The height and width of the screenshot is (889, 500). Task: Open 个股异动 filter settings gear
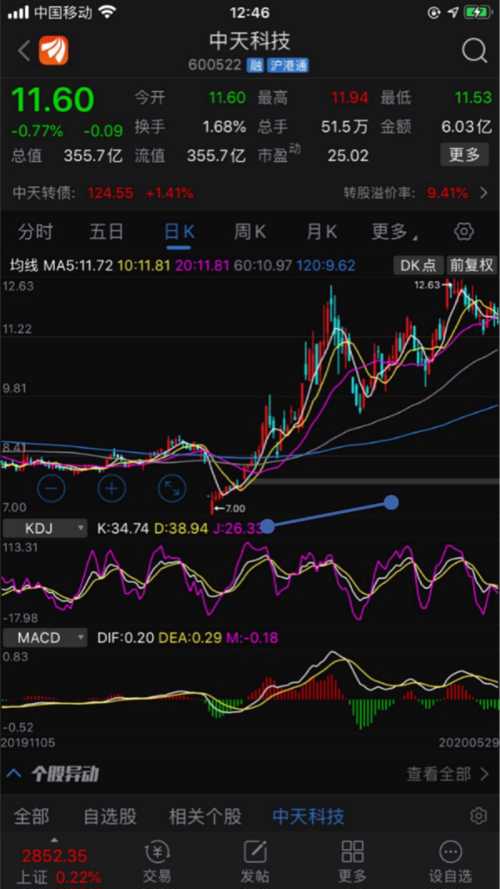pos(478,816)
